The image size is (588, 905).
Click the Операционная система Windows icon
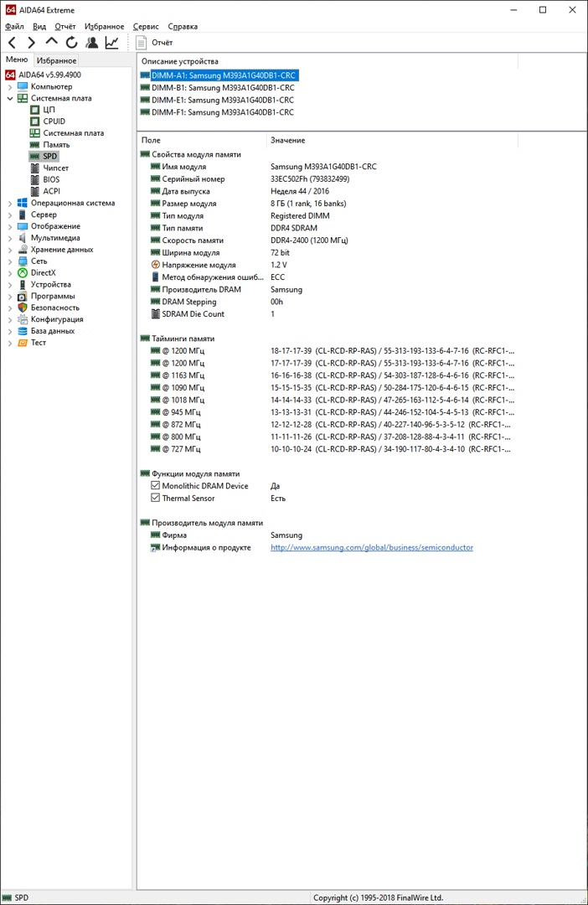pyautogui.click(x=23, y=203)
